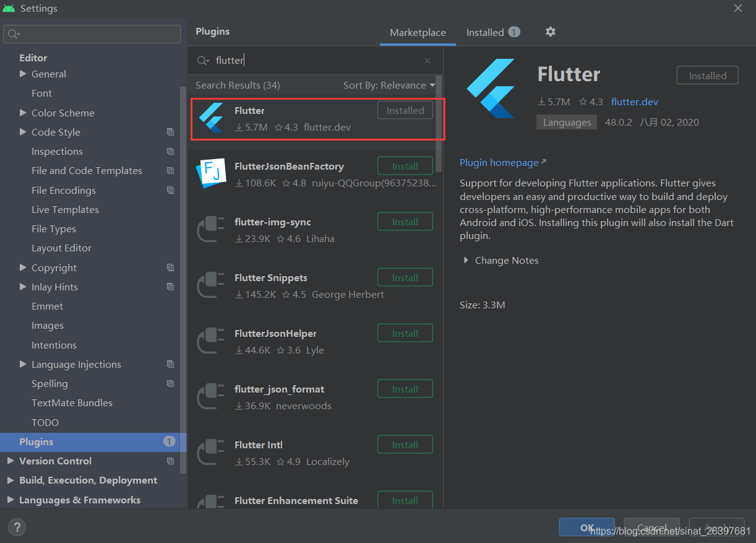Screen dimensions: 756x543
Task: Click the settings search magnifier icon
Action: pyautogui.click(x=14, y=34)
